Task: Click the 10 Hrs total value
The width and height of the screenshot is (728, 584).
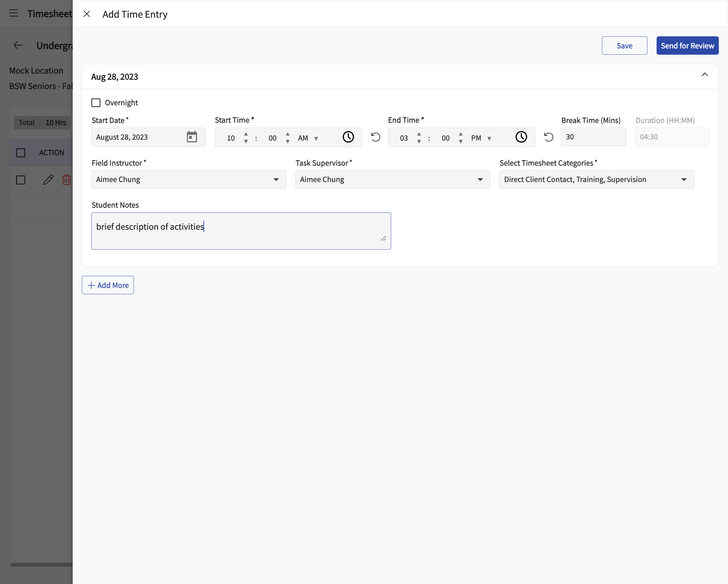Action: coord(56,123)
